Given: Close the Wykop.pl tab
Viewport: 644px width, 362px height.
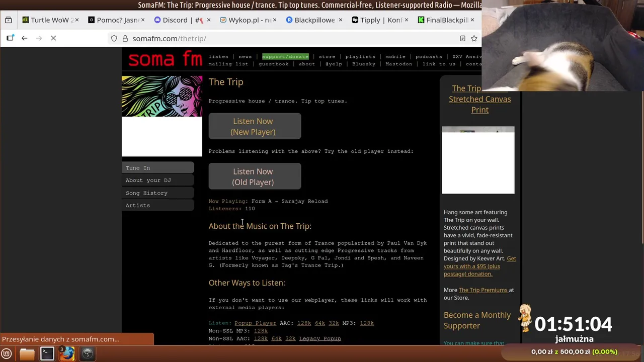Looking at the screenshot, I should tap(275, 20).
